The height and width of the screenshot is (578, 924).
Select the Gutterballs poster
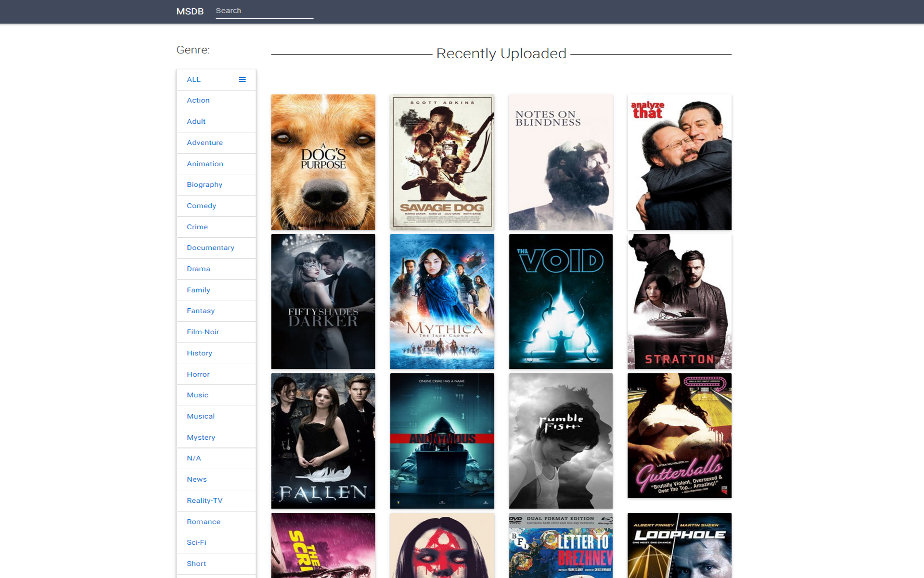tap(680, 435)
